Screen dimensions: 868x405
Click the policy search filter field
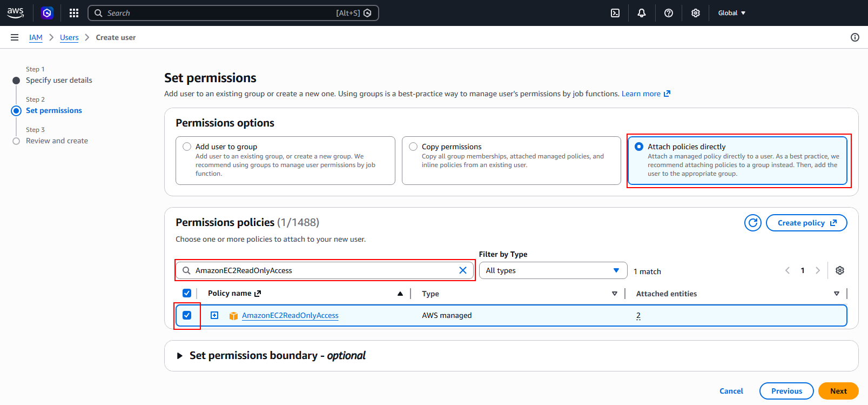click(x=325, y=270)
